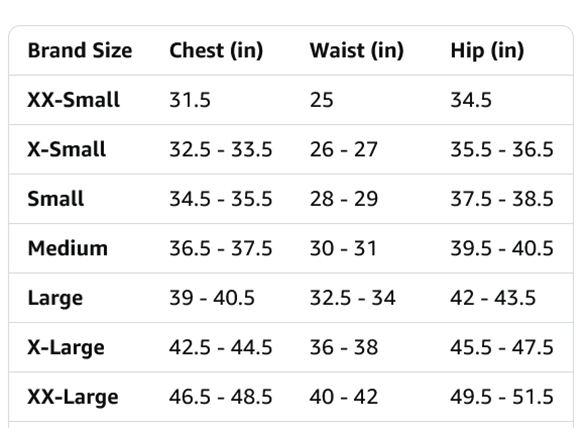Select the Large size row label

coord(55,298)
